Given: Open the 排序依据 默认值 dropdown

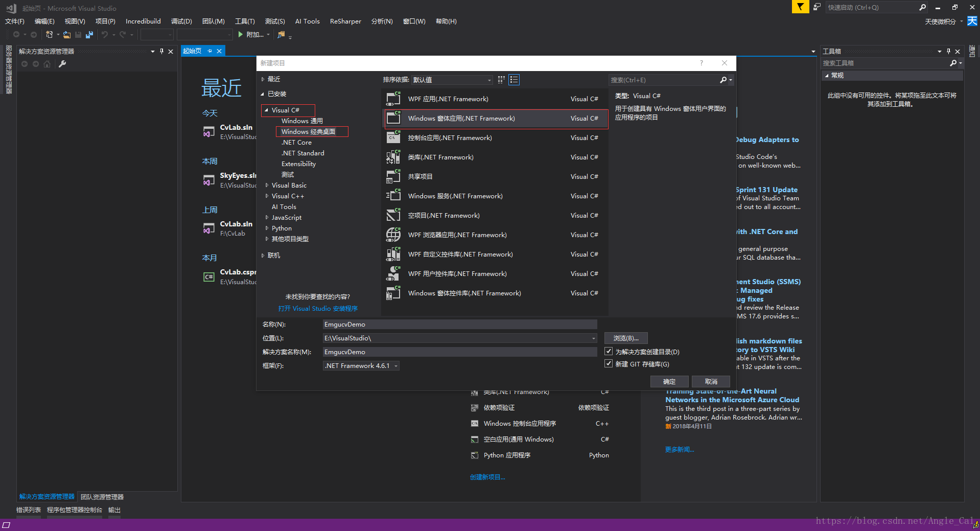Looking at the screenshot, I should (452, 80).
